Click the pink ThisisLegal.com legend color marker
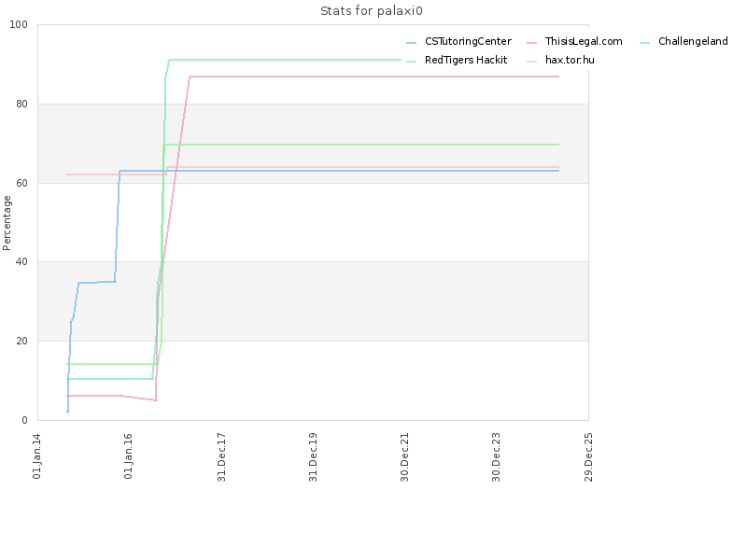 [531, 43]
